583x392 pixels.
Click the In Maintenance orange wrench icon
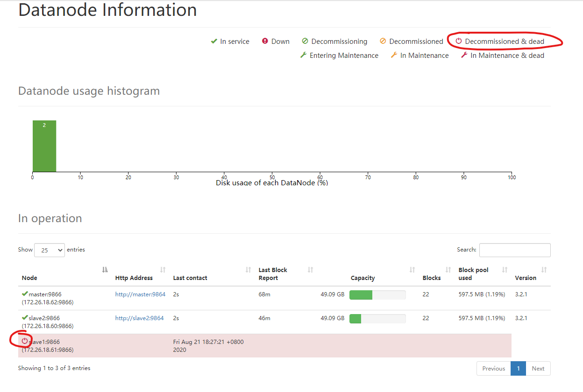pyautogui.click(x=394, y=55)
